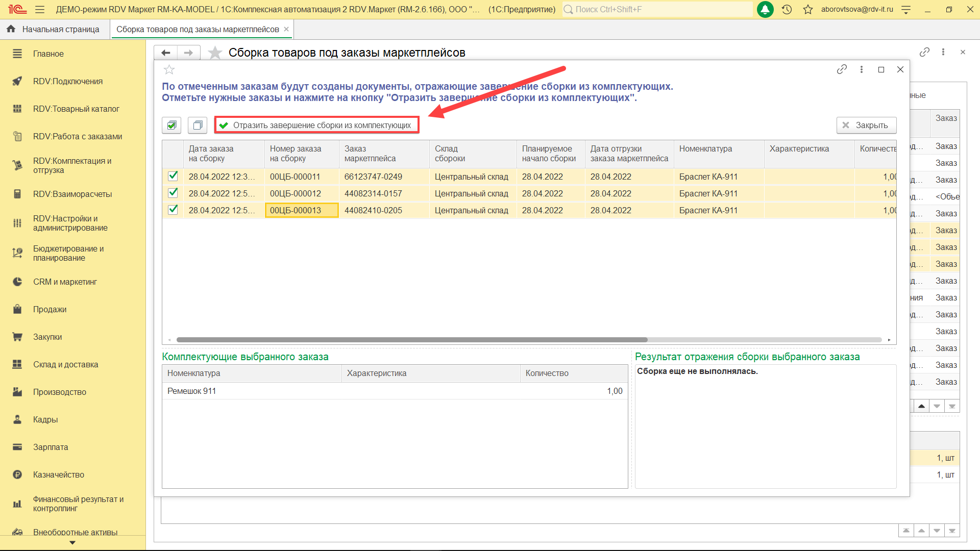Click the check-all orders icon

[171, 125]
